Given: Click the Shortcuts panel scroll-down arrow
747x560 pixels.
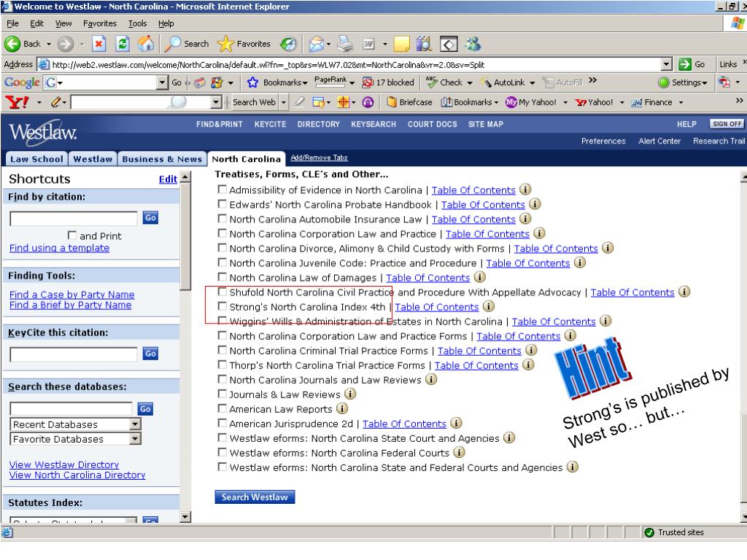Looking at the screenshot, I should [185, 517].
